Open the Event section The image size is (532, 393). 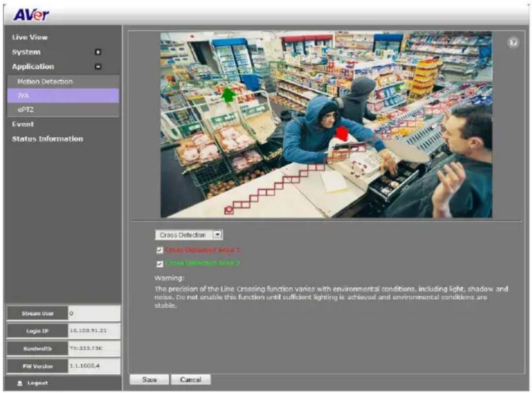pyautogui.click(x=23, y=124)
